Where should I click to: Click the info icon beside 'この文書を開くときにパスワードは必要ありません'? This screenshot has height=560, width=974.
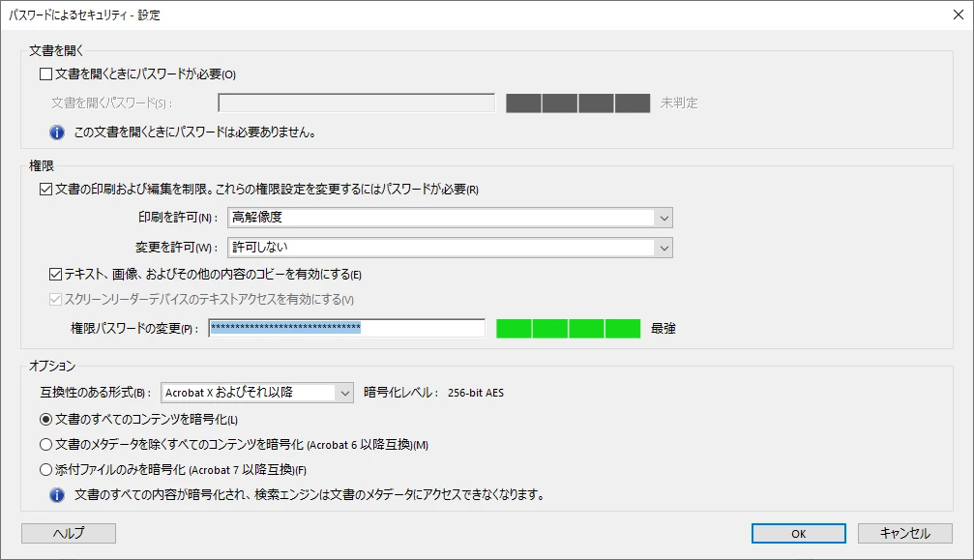pos(57,133)
